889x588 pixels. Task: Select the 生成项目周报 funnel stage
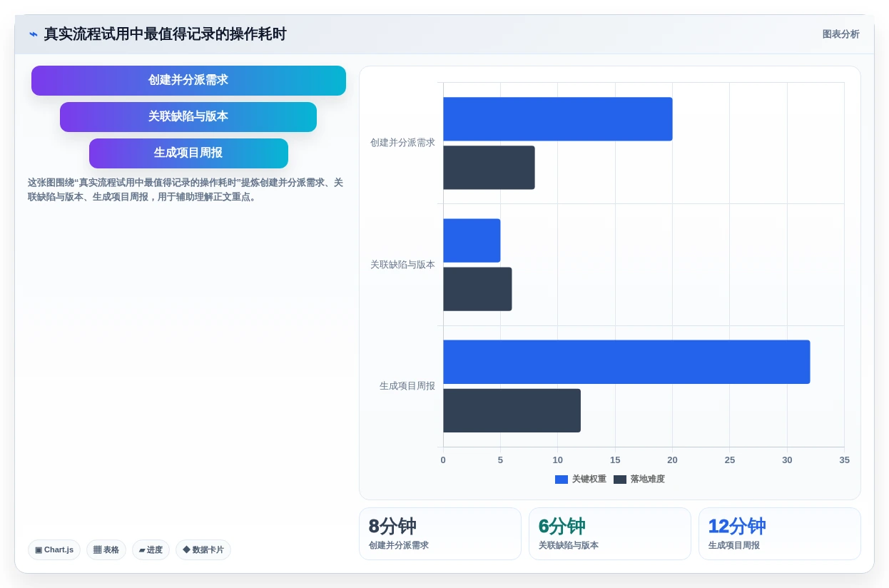pos(188,153)
